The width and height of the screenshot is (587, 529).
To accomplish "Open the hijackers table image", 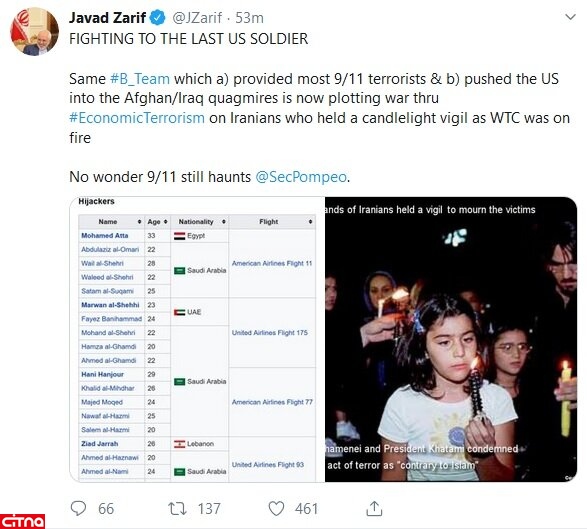I will [197, 339].
